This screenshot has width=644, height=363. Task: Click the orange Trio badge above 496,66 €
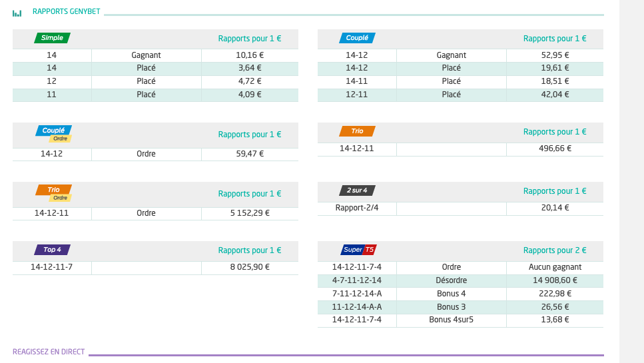click(x=357, y=131)
